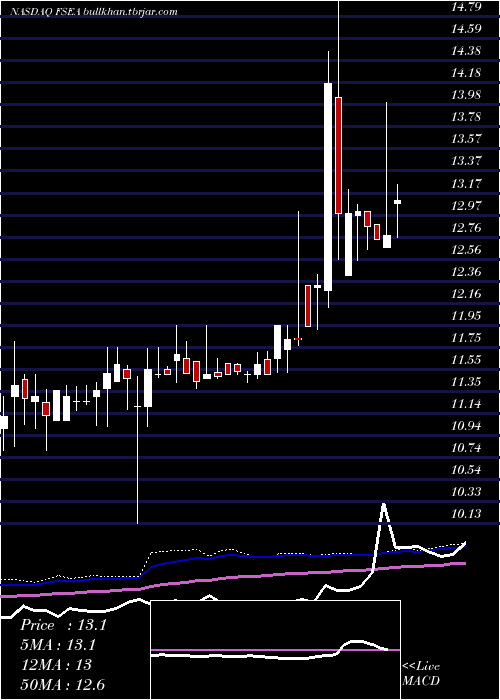Image resolution: width=500 pixels, height=700 pixels.
Task: Click the 12MA : 13 readout
Action: click(x=56, y=664)
